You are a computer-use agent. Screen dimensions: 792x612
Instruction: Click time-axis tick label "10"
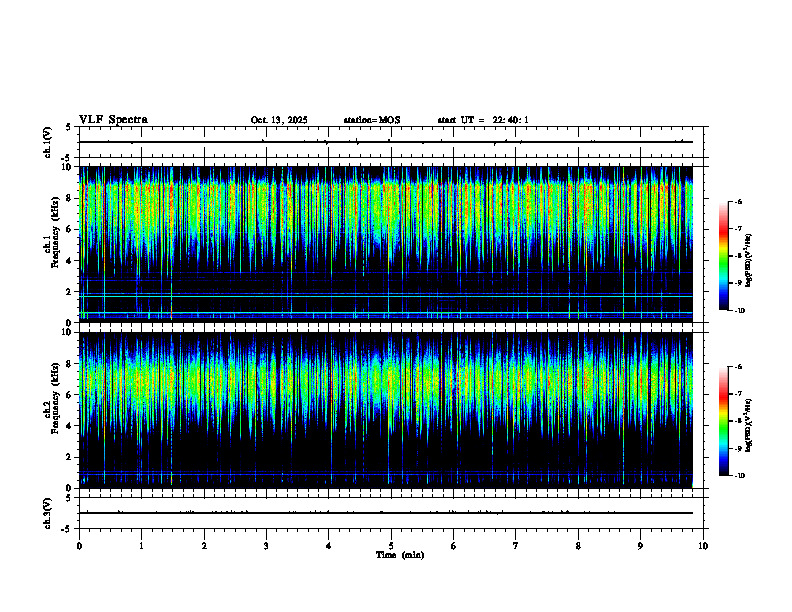(x=703, y=546)
